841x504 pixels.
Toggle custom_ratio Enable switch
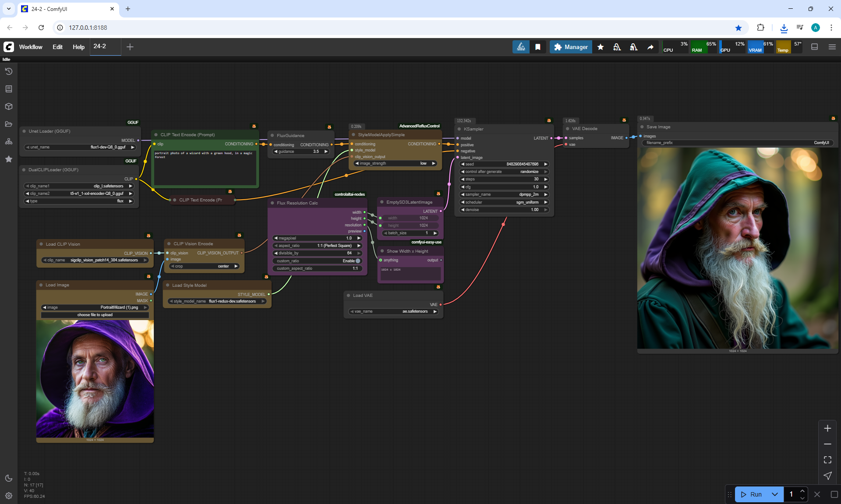tap(358, 261)
